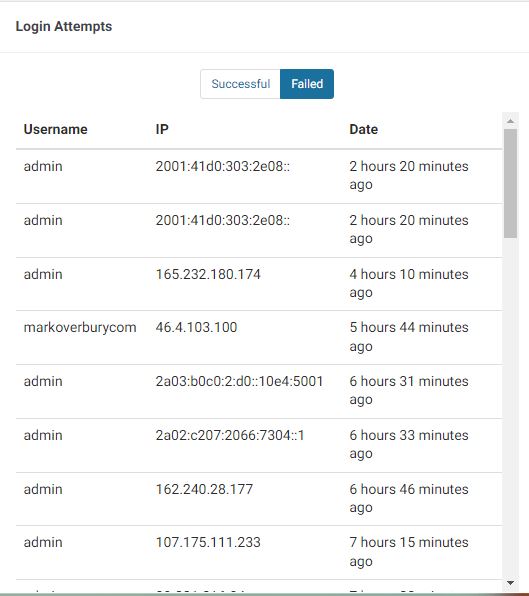Click the Date column header
529x596 pixels.
(364, 129)
